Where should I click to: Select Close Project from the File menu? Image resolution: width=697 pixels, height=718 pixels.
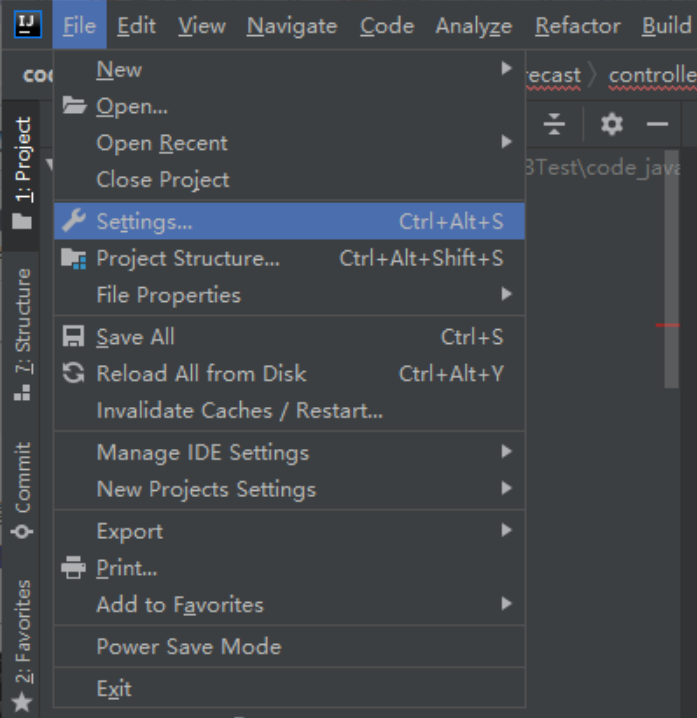pyautogui.click(x=162, y=180)
